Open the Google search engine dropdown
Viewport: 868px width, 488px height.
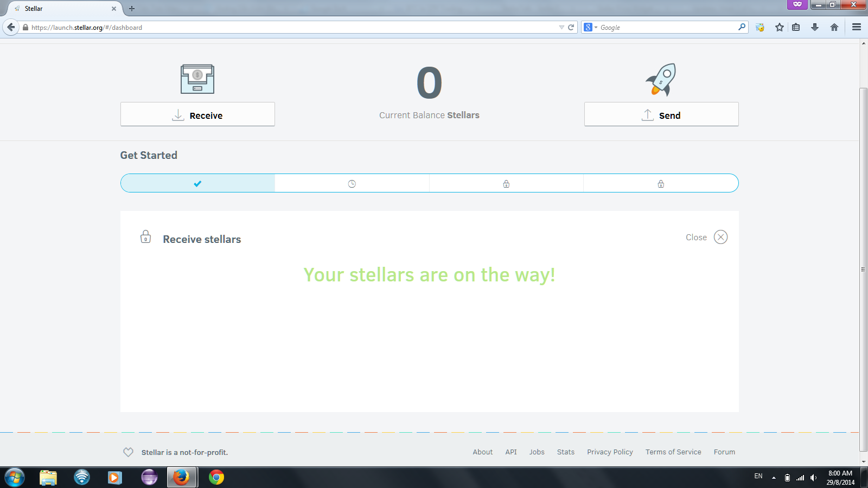coord(590,27)
